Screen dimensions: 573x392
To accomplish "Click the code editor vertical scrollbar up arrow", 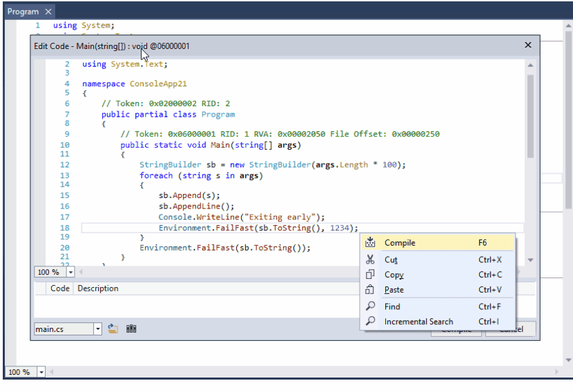I will (x=530, y=66).
